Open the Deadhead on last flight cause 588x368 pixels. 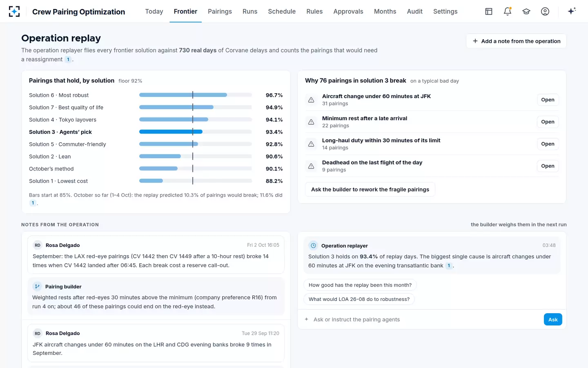point(548,166)
